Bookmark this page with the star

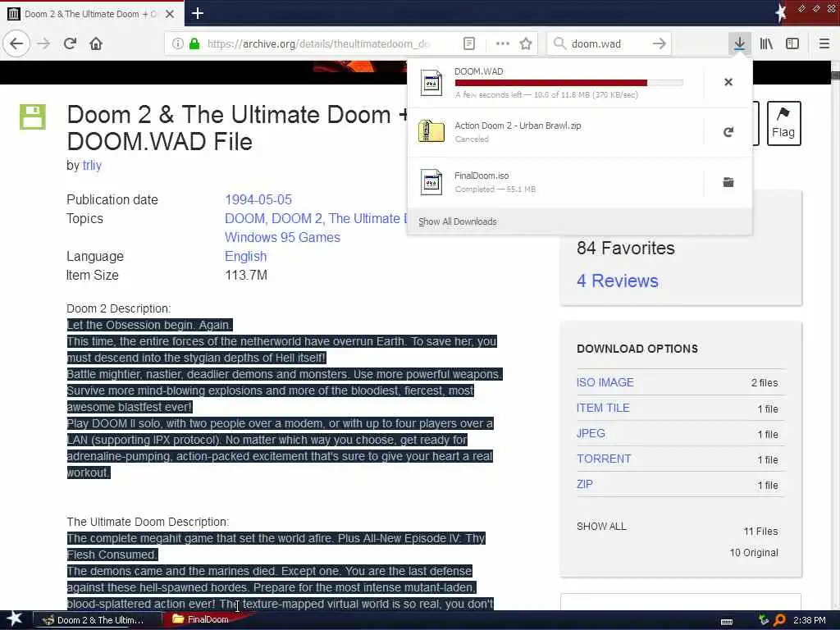pos(526,43)
